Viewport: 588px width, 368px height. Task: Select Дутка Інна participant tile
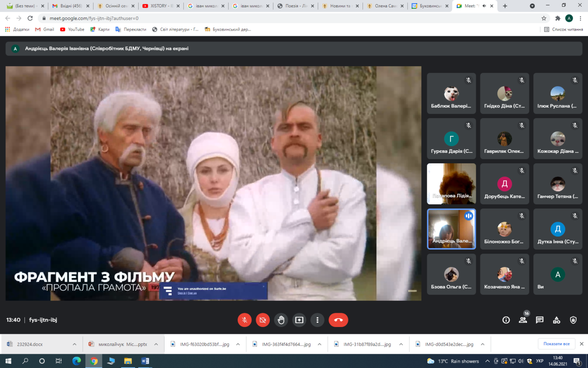558,229
